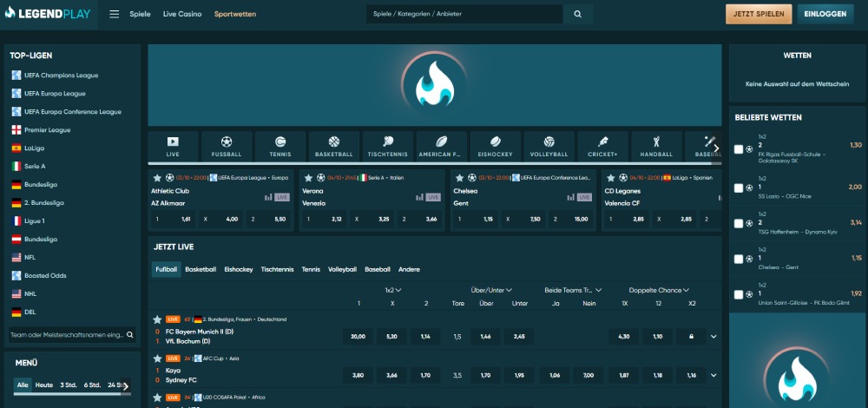Choose the Eishockey sport icon

click(495, 146)
